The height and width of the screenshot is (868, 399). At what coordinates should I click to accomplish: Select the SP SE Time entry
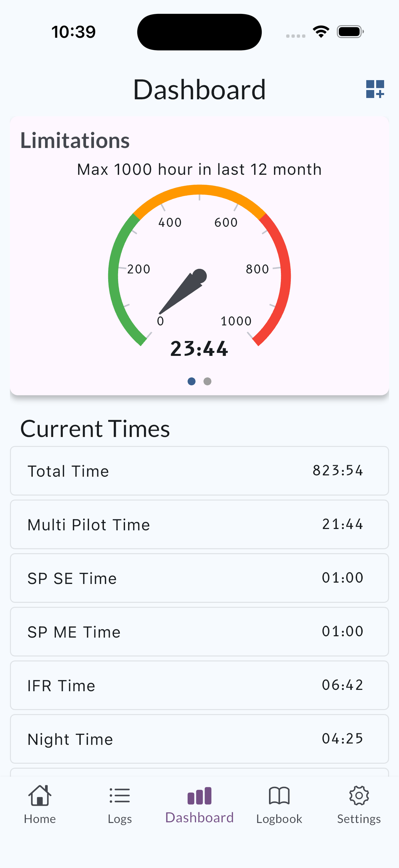pos(199,578)
